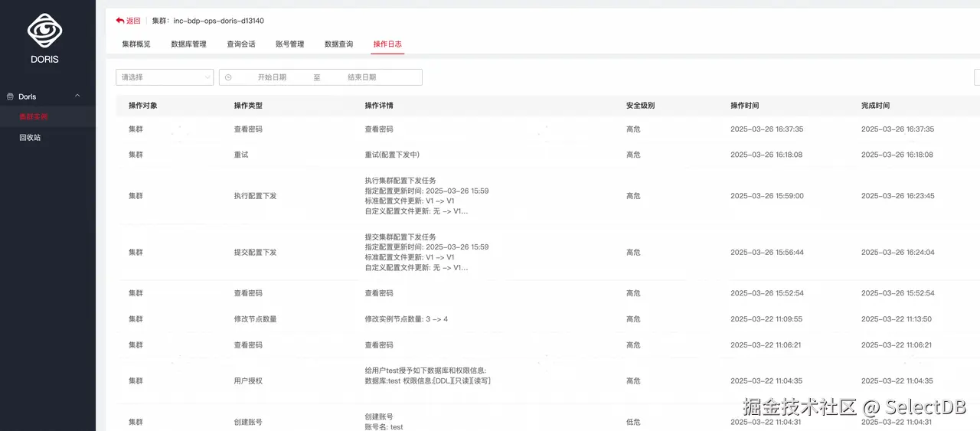Open the 请选择 dropdown filter

[x=165, y=77]
